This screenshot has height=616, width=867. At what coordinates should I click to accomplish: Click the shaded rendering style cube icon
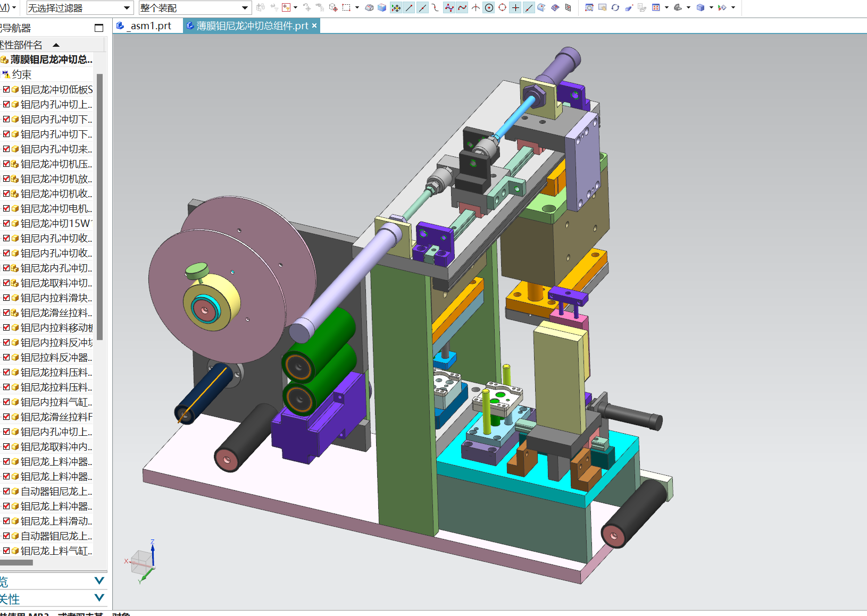click(x=701, y=7)
